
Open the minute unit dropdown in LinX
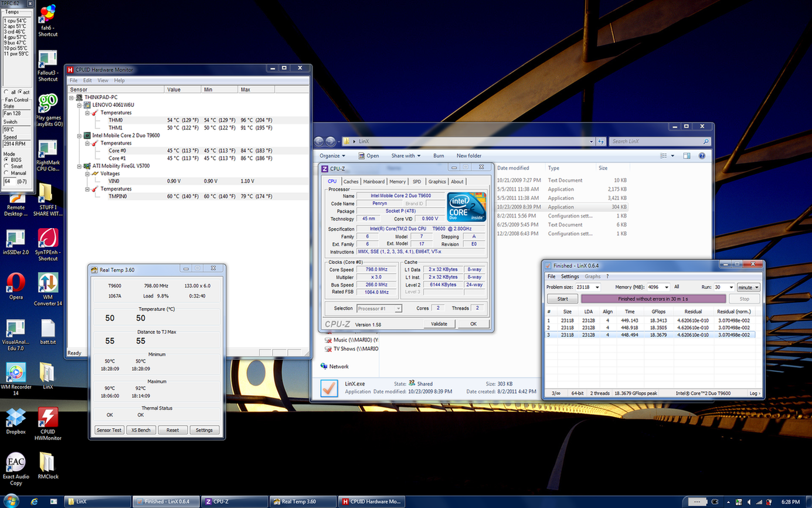tap(749, 287)
